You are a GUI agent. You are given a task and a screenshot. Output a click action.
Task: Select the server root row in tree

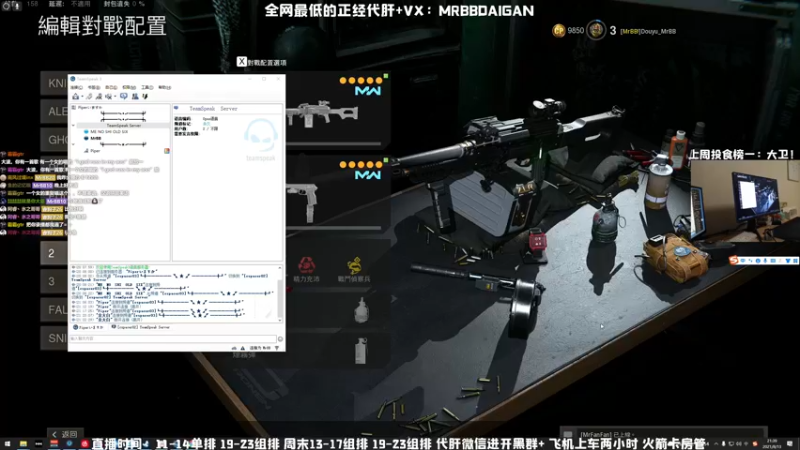click(90, 108)
